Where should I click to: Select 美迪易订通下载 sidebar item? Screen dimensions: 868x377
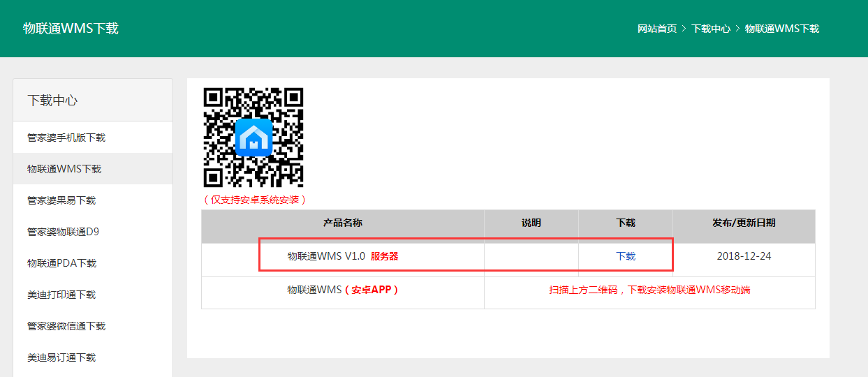click(x=93, y=357)
